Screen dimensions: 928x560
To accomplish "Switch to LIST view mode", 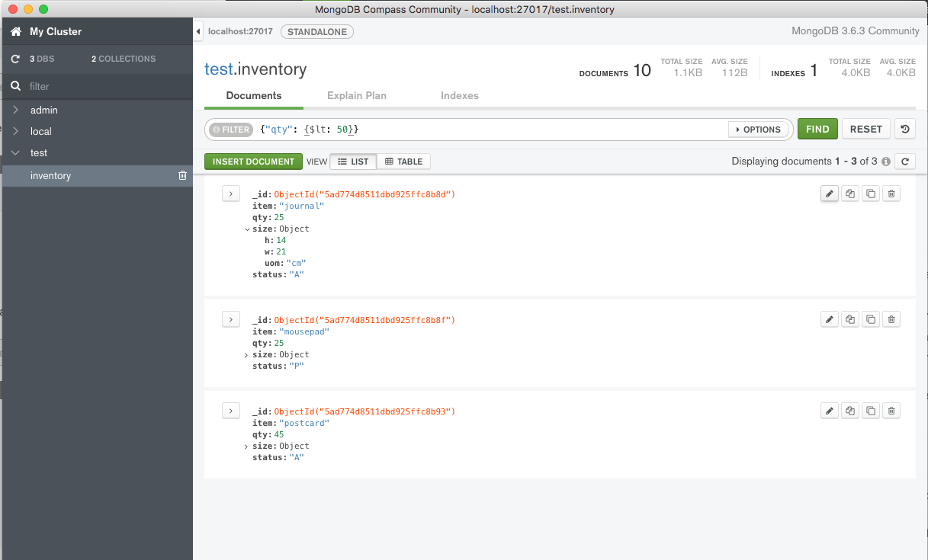I will tap(353, 161).
